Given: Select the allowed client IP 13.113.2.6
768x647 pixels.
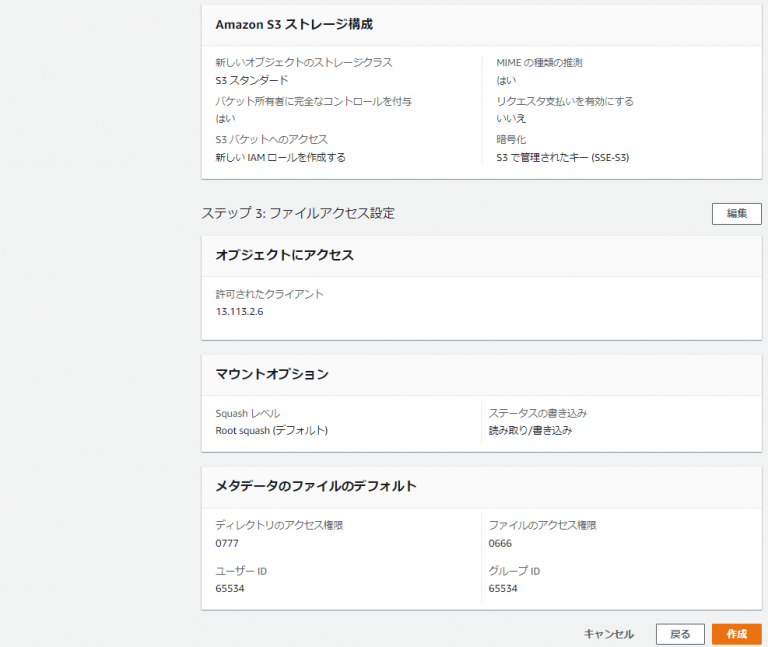Looking at the screenshot, I should pyautogui.click(x=239, y=312).
